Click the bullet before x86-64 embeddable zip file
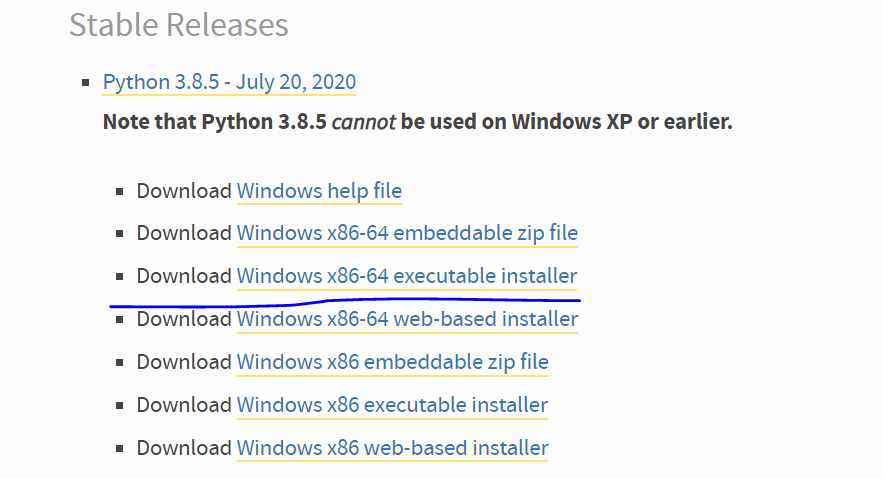 (120, 234)
